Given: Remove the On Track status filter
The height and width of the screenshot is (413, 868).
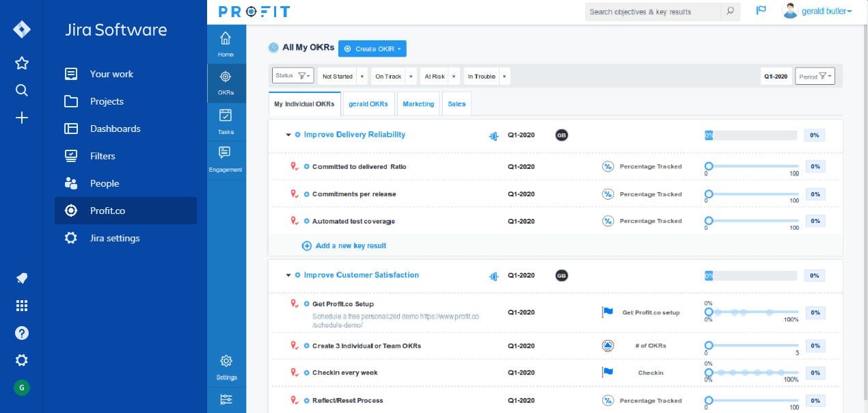Looking at the screenshot, I should click(x=411, y=77).
